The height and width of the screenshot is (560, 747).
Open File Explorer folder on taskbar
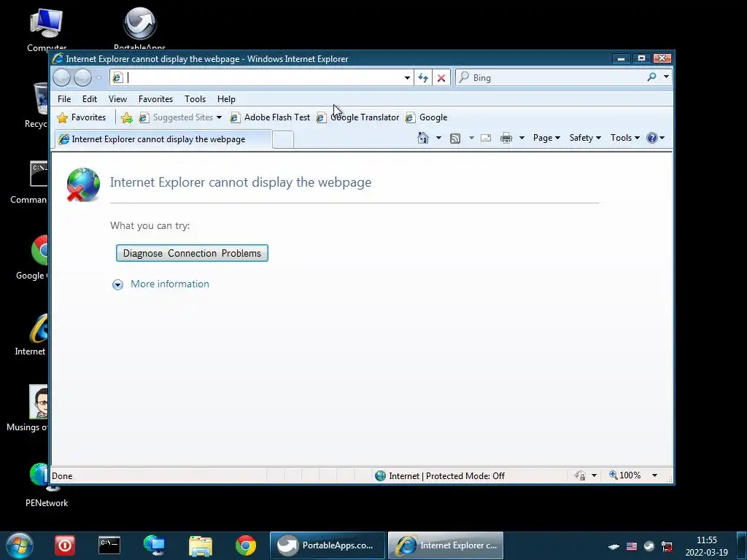pyautogui.click(x=201, y=546)
